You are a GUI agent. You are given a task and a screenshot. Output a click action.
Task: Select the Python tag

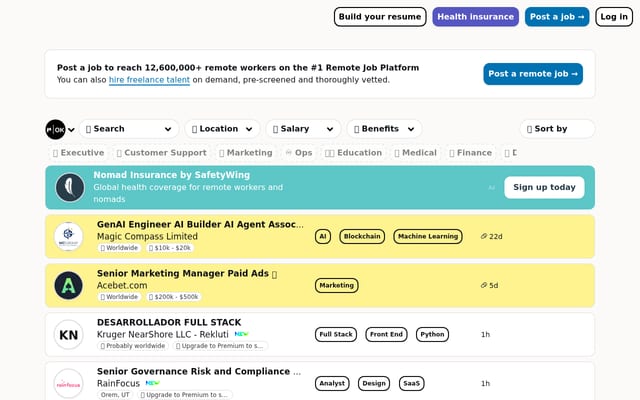point(432,334)
